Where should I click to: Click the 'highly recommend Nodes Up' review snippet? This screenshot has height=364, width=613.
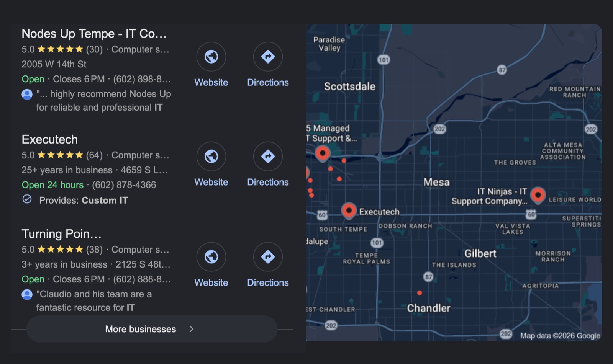[104, 101]
